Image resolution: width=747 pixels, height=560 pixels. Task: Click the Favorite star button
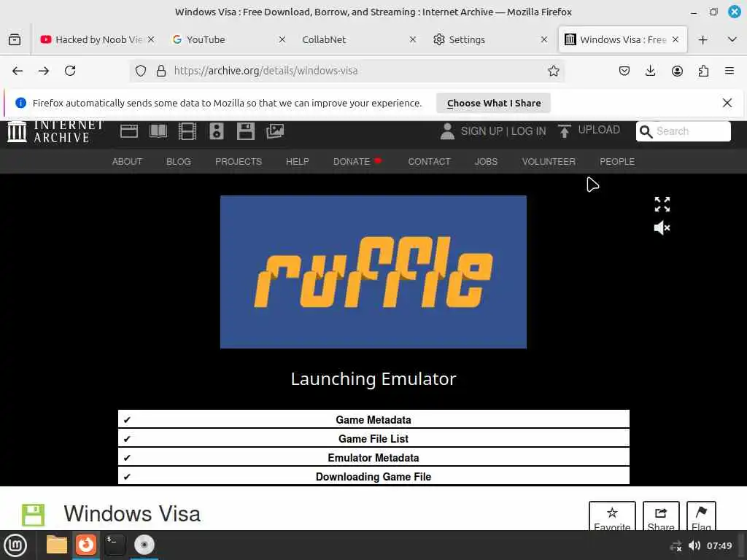pos(612,516)
